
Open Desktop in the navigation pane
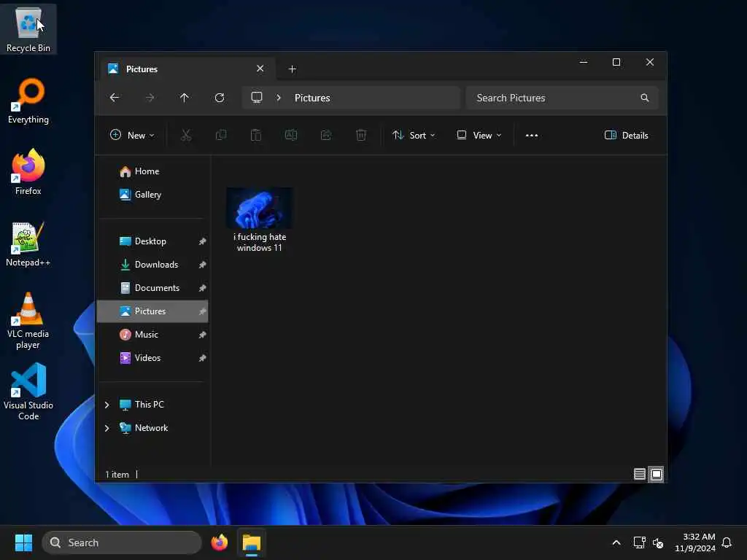152,241
